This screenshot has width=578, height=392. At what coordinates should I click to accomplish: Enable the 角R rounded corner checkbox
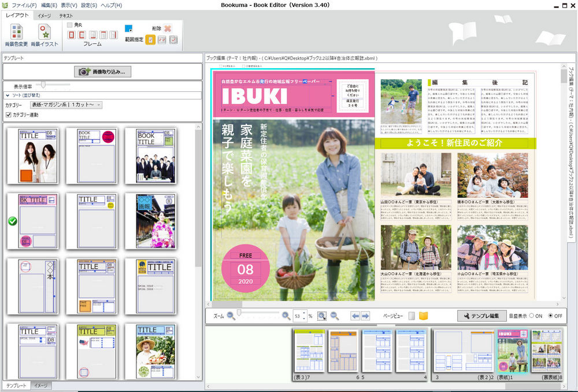pos(70,24)
